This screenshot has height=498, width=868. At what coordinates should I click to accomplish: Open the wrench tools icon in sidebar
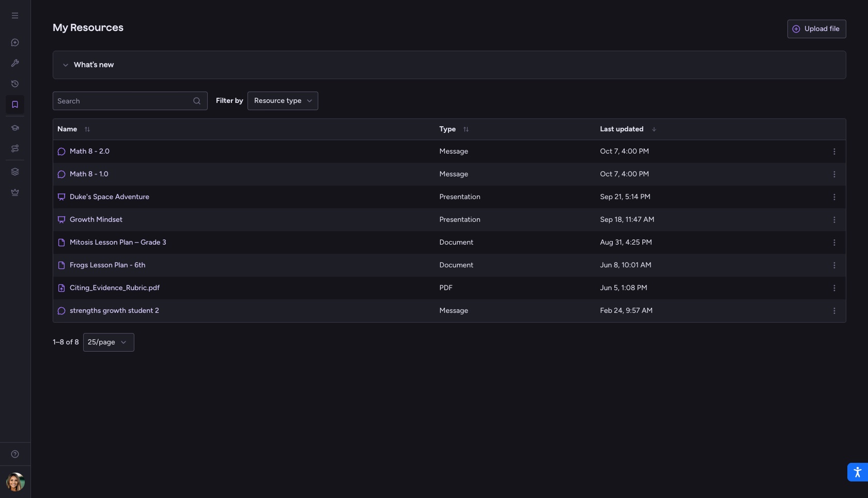[15, 63]
